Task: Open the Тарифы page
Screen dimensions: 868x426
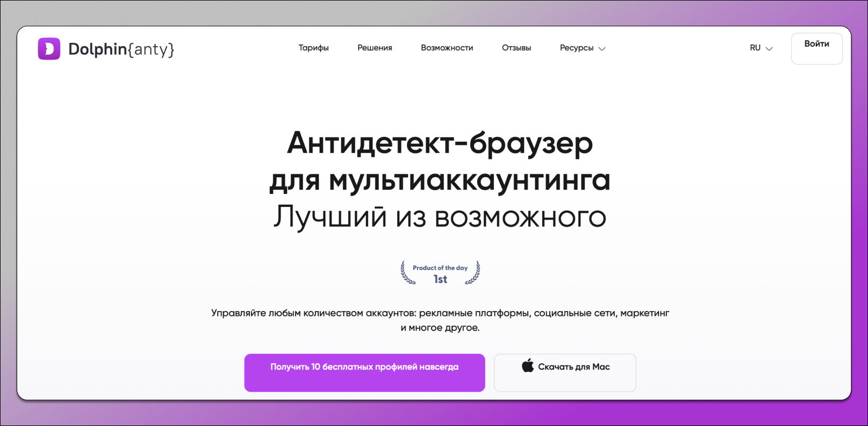Action: 313,48
